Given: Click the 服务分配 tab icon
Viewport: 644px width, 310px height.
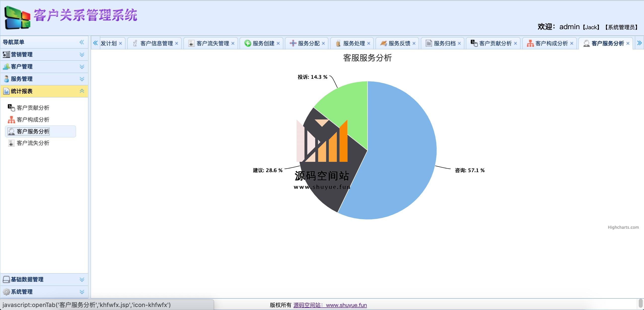Looking at the screenshot, I should click(293, 43).
